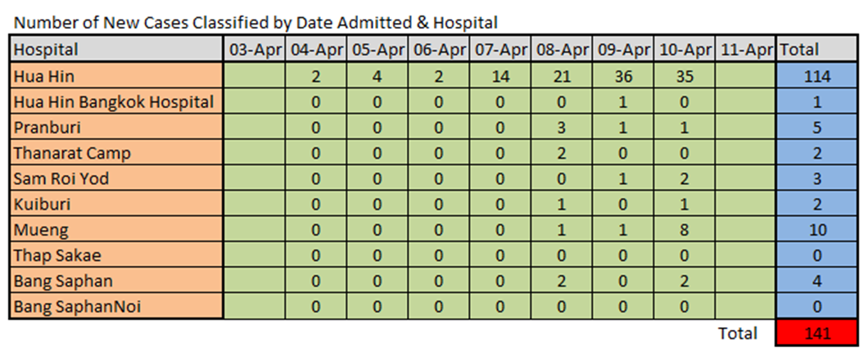Select Hua Hin total cell showing 114
This screenshot has height=356, width=868.
[818, 76]
